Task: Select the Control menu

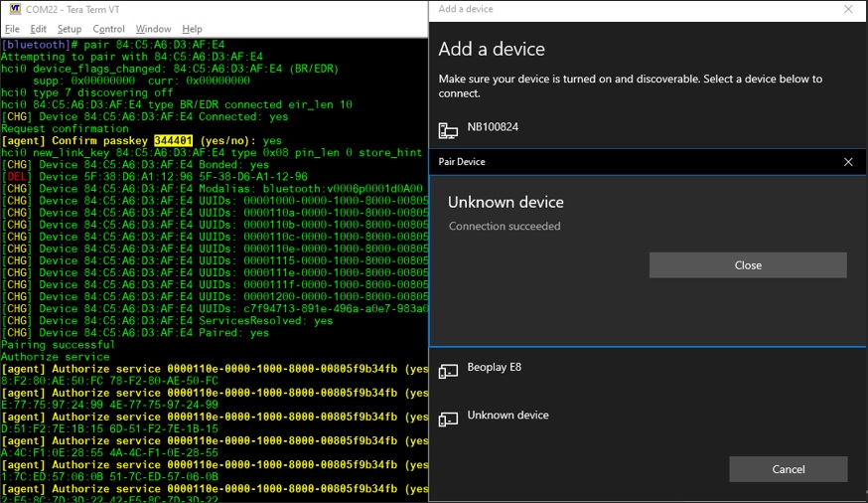Action: click(x=108, y=29)
